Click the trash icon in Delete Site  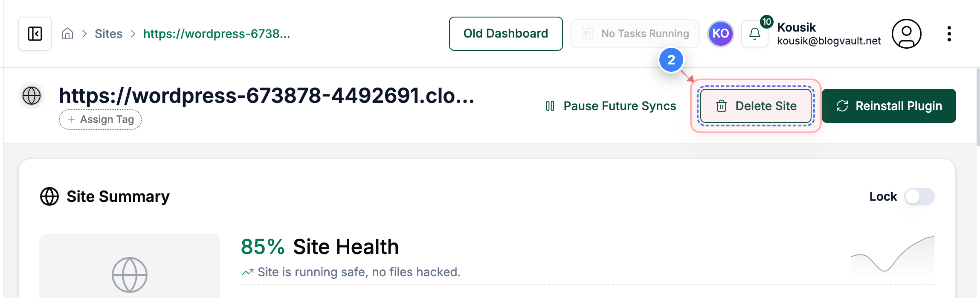pyautogui.click(x=722, y=106)
